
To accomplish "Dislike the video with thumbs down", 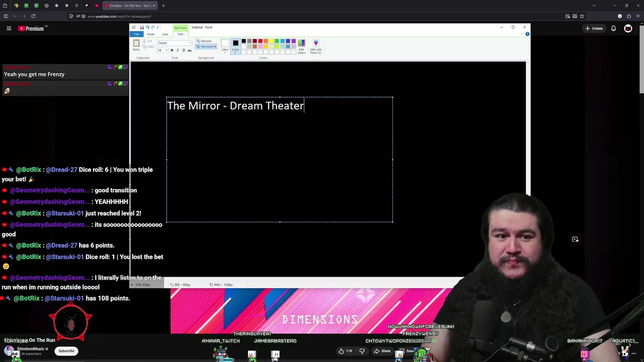I will 362,351.
